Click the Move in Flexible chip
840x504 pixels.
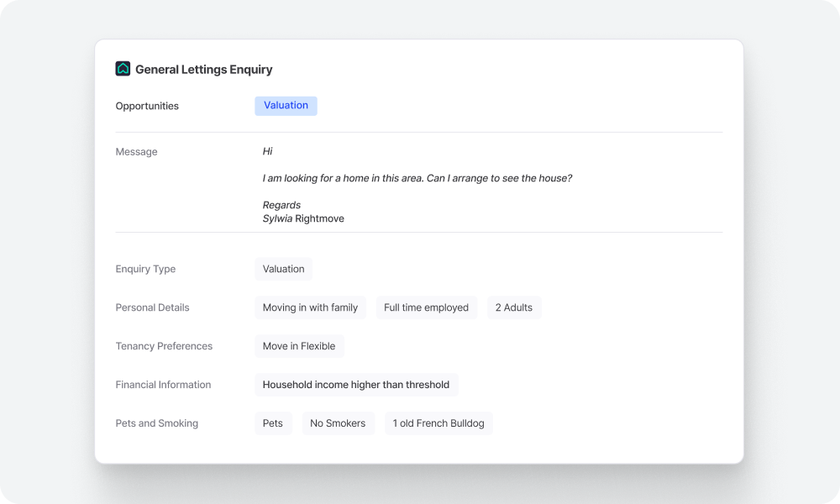click(299, 346)
